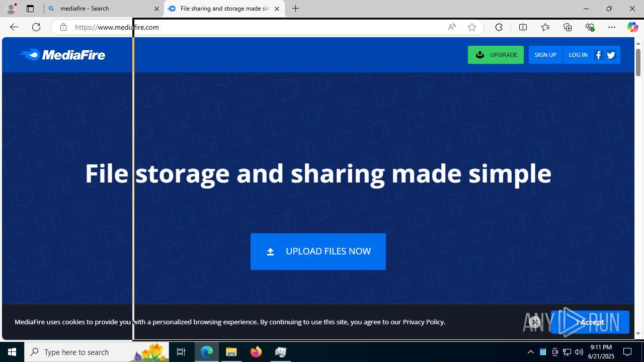This screenshot has width=644, height=362.
Task: Close the mediafire - Search tab
Action: click(156, 9)
